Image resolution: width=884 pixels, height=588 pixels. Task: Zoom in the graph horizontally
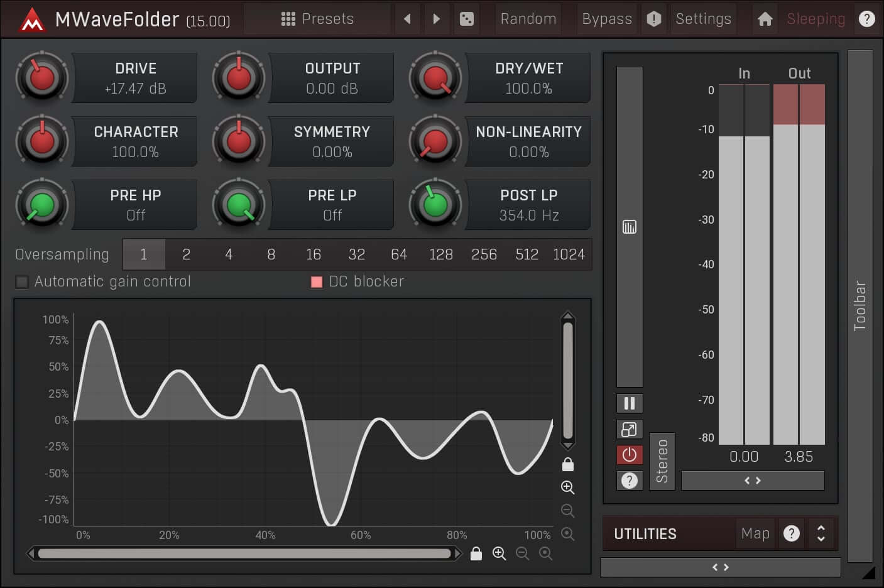coord(499,553)
